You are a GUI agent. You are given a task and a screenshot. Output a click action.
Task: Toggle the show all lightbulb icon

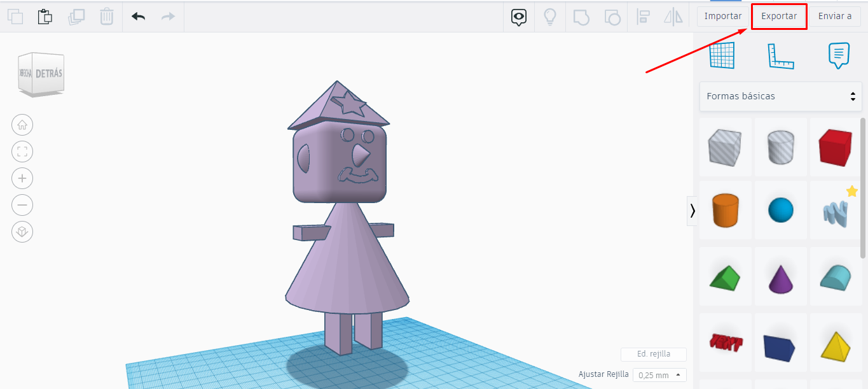pyautogui.click(x=549, y=17)
